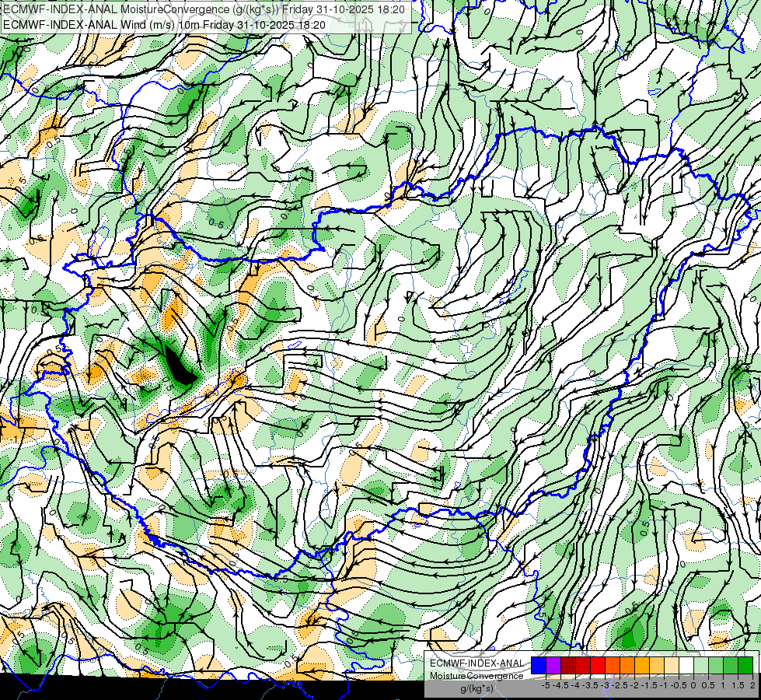The image size is (761, 700).
Task: Click the legend's ECMWF-INDEX-ANAL label
Action: point(476,663)
